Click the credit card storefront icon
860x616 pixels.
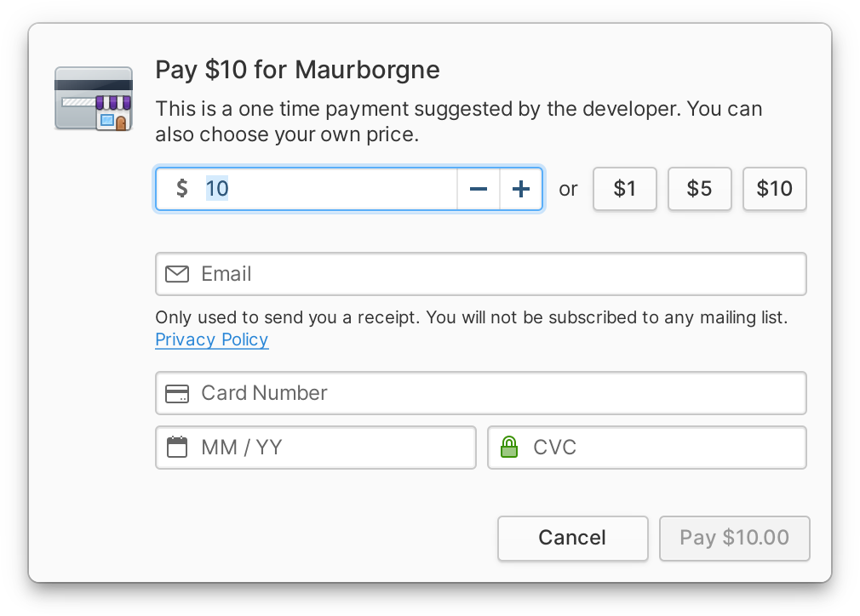[94, 99]
